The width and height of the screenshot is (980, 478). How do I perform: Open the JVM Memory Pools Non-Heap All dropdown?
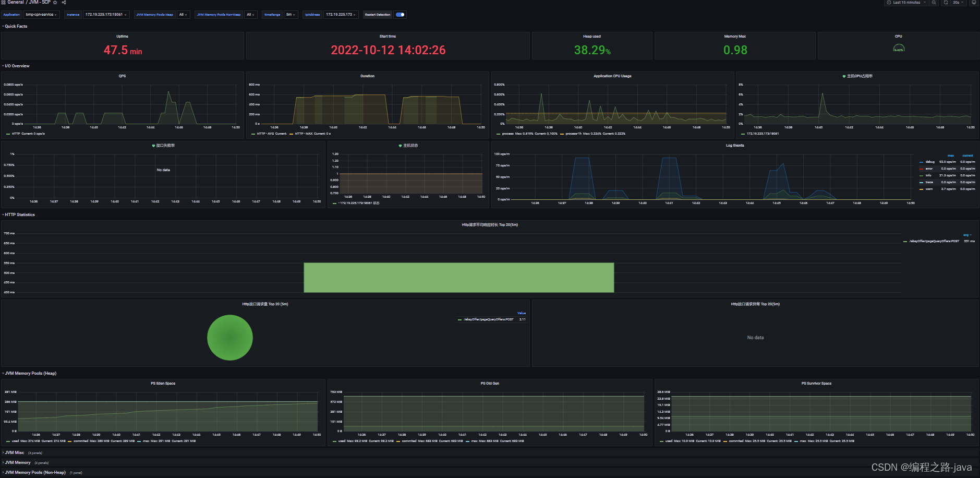pos(250,15)
